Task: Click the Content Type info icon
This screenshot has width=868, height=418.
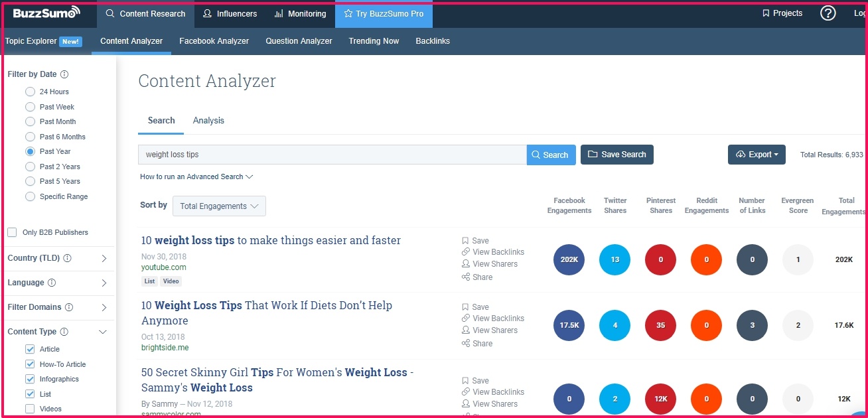Action: pos(64,332)
